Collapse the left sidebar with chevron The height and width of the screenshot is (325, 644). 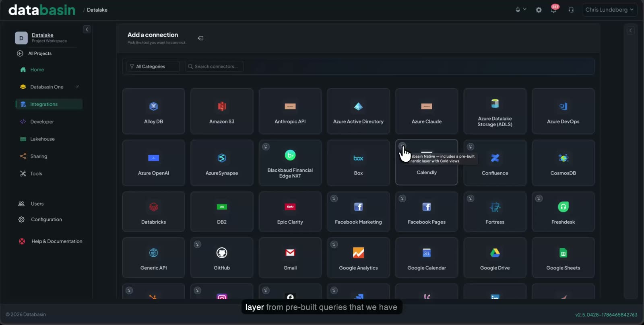(87, 29)
